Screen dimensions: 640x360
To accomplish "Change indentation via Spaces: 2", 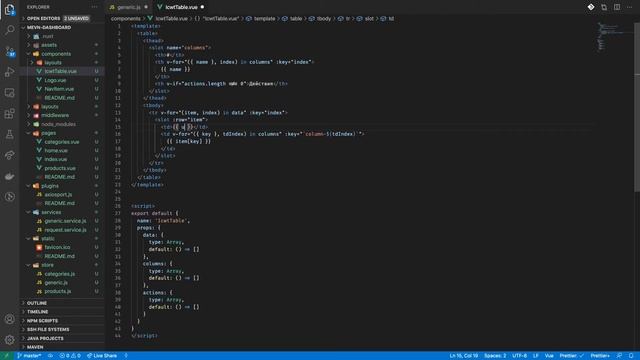I will tap(495, 356).
